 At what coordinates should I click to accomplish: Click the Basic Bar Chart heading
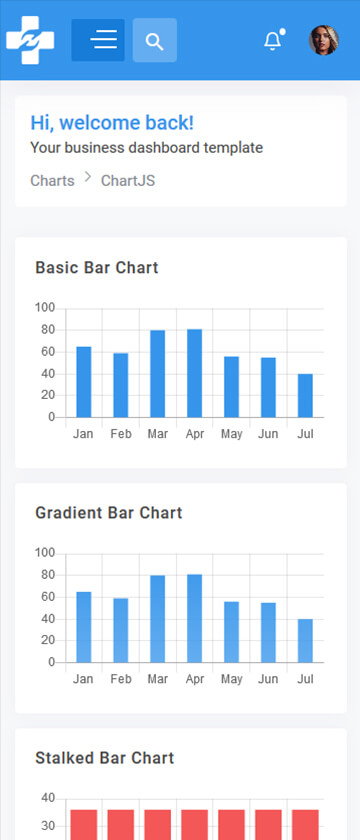point(97,267)
